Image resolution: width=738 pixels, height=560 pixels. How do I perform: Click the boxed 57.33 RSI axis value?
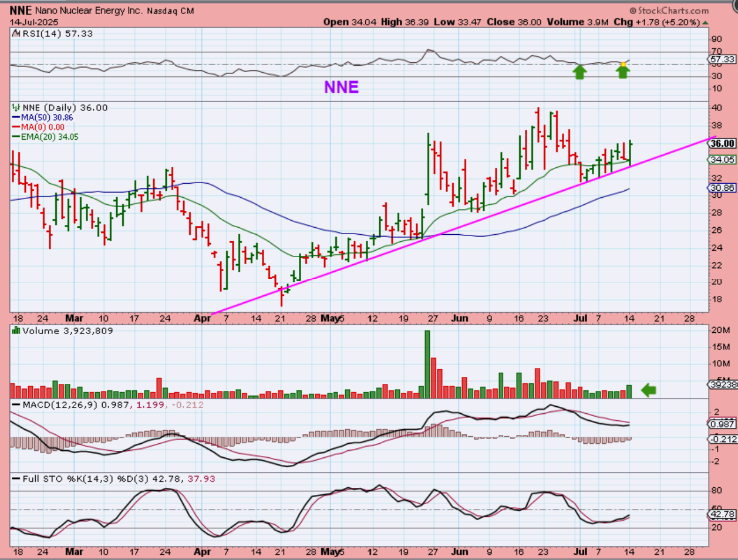coord(722,59)
